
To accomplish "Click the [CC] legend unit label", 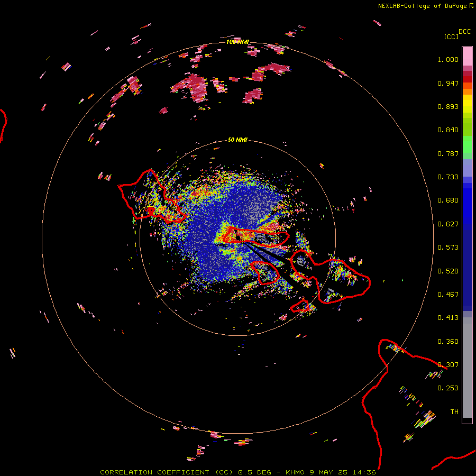I will [x=451, y=37].
